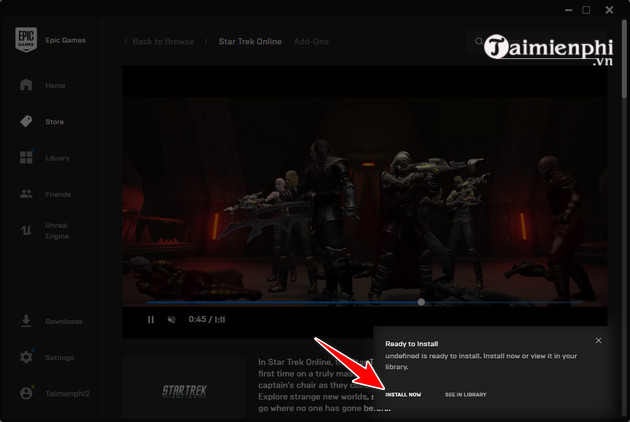Maximize the Epic Games launcher window
The width and height of the screenshot is (630, 422).
click(586, 10)
